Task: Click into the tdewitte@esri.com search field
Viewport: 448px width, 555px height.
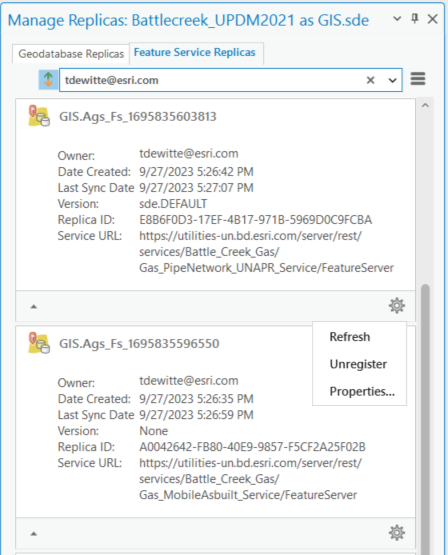Action: (212, 80)
